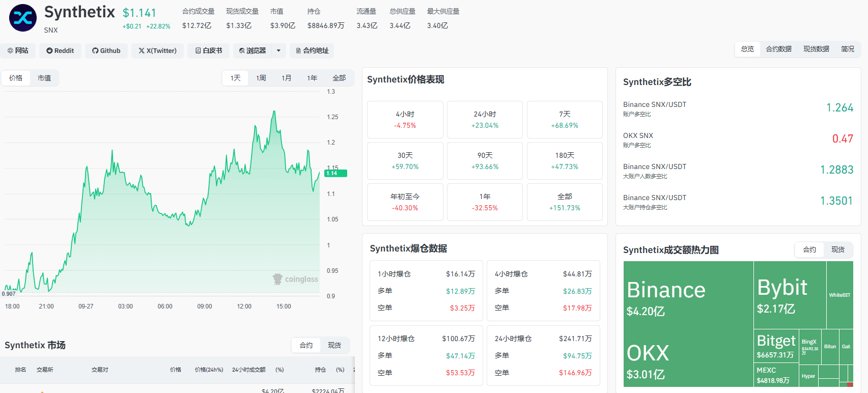This screenshot has height=393, width=868.
Task: Click the 持仓 $8846.89万 header stat
Action: coord(326,18)
